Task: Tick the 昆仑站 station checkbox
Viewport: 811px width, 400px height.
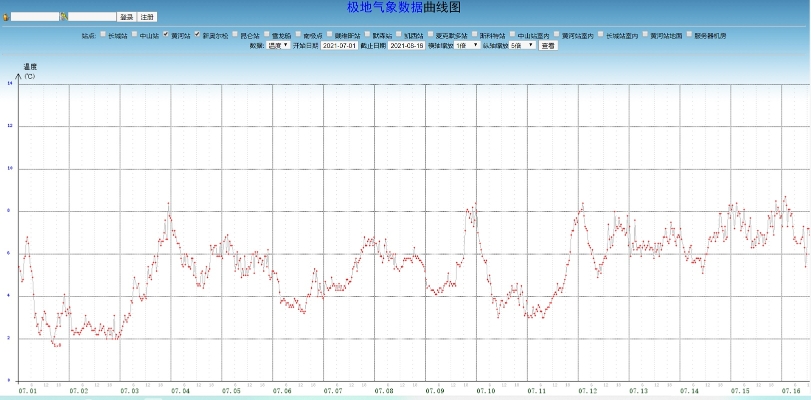Action: point(234,35)
